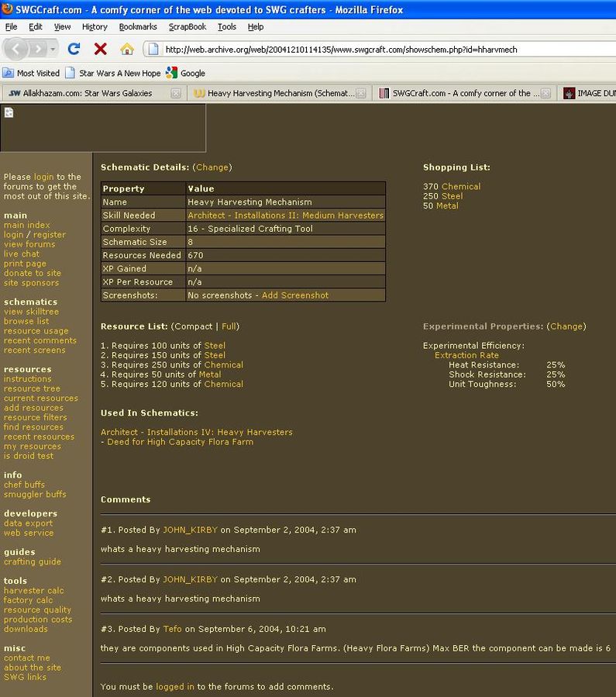
Task: Click the Add Screenshot link
Action: 294,295
